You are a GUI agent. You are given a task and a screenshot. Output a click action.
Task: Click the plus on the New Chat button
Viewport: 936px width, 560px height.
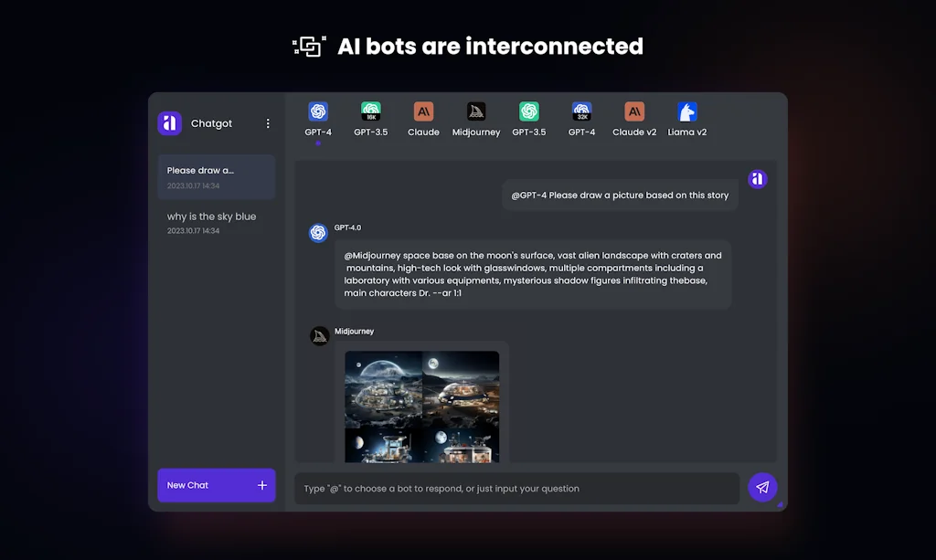pos(261,485)
